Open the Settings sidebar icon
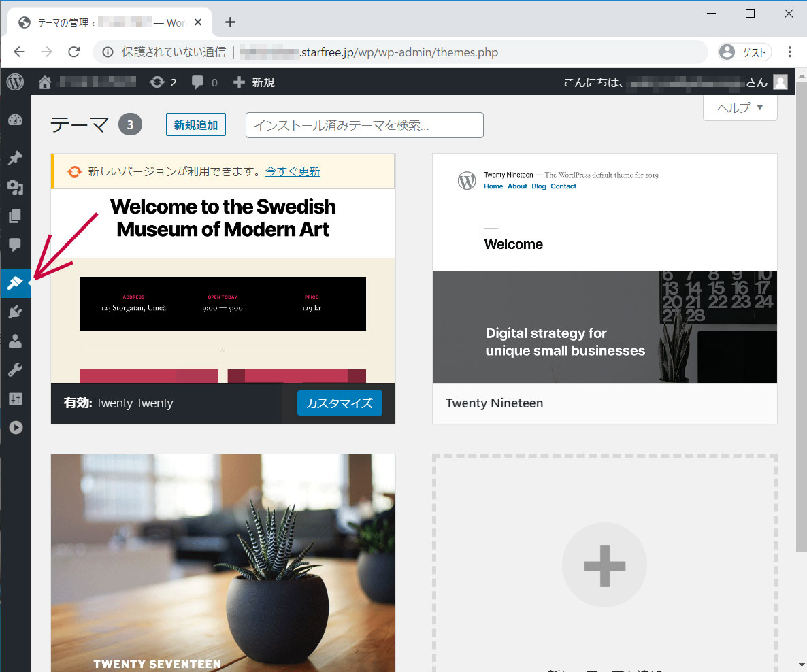Image resolution: width=807 pixels, height=672 pixels. click(x=16, y=399)
